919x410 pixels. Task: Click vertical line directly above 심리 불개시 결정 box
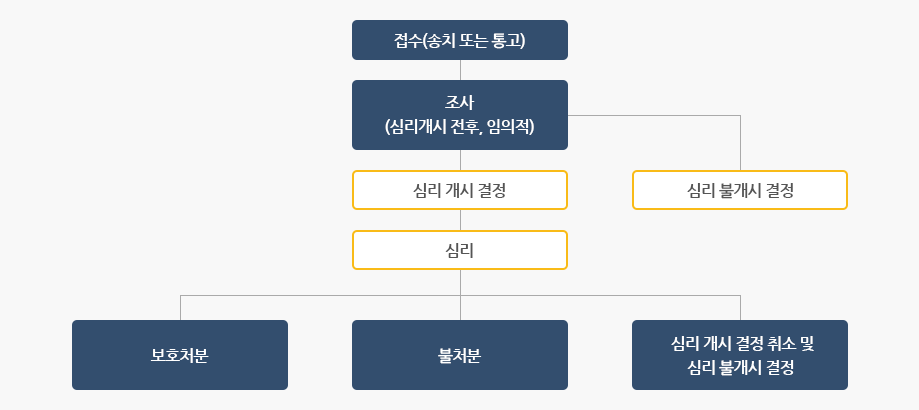point(740,145)
